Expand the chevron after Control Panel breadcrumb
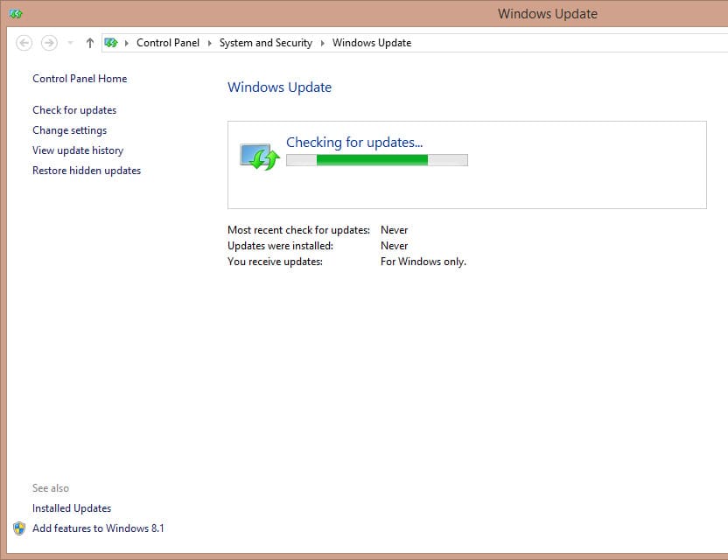Viewport: 728px width, 560px height. click(209, 43)
